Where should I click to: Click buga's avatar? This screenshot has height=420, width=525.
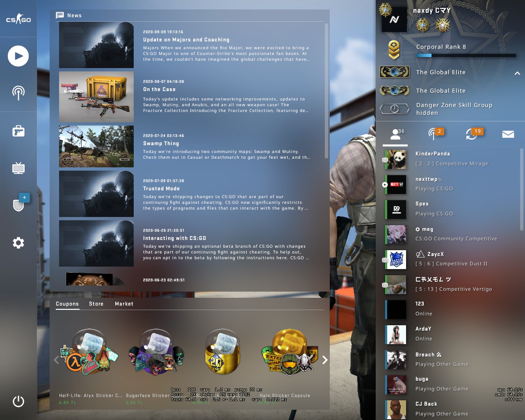click(397, 385)
